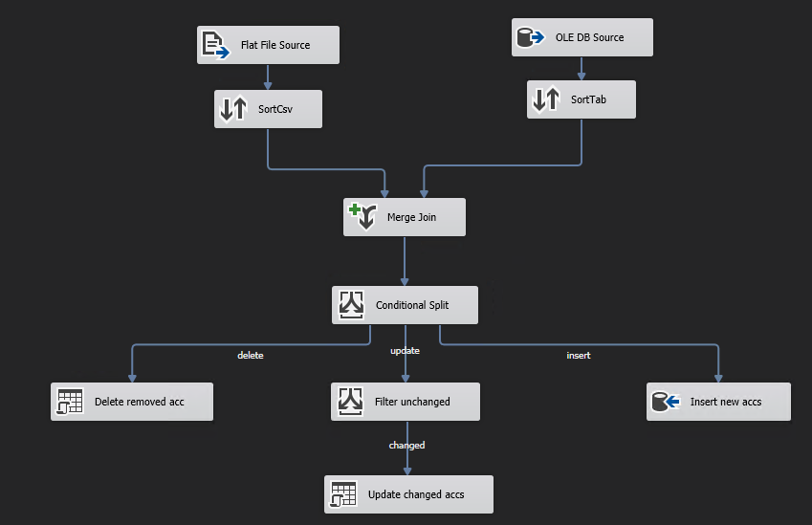Viewport: 812px width, 525px height.
Task: Select the Insert new accs destination label
Action: point(726,402)
